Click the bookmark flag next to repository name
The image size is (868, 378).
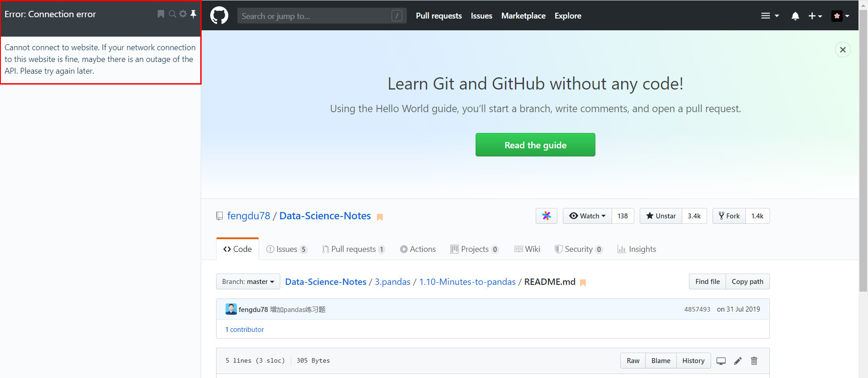tap(380, 217)
